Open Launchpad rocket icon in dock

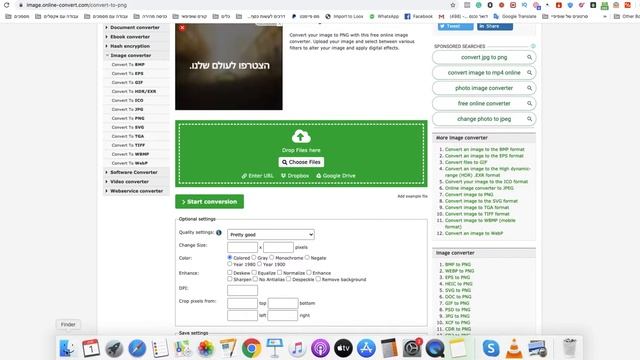click(x=114, y=348)
